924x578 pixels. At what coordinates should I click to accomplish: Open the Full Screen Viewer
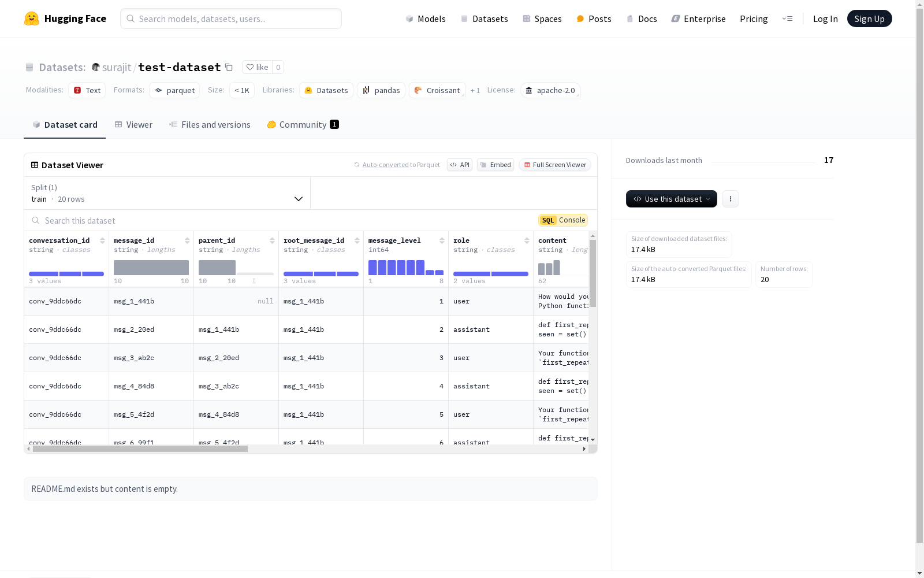[554, 165]
